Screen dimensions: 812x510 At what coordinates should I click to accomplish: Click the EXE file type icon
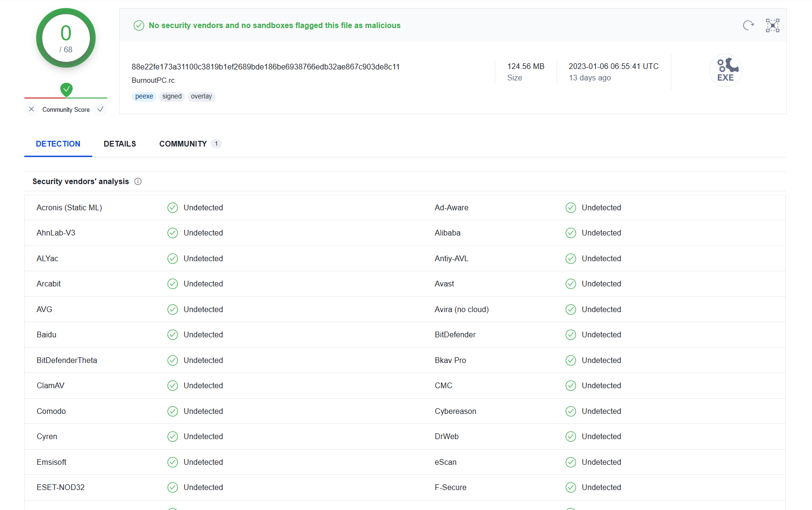[x=725, y=70]
